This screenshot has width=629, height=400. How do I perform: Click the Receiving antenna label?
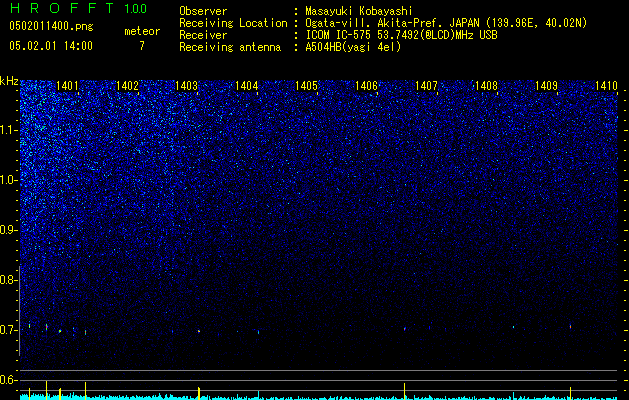230,47
